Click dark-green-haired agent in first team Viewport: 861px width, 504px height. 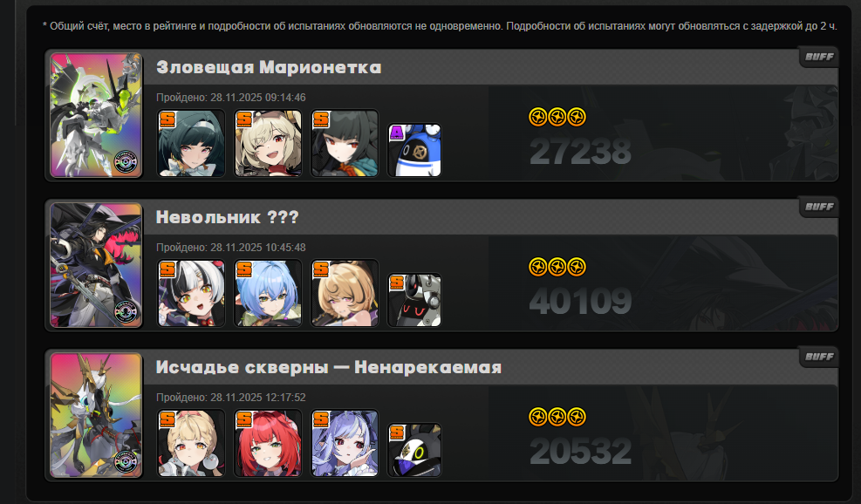tap(191, 143)
